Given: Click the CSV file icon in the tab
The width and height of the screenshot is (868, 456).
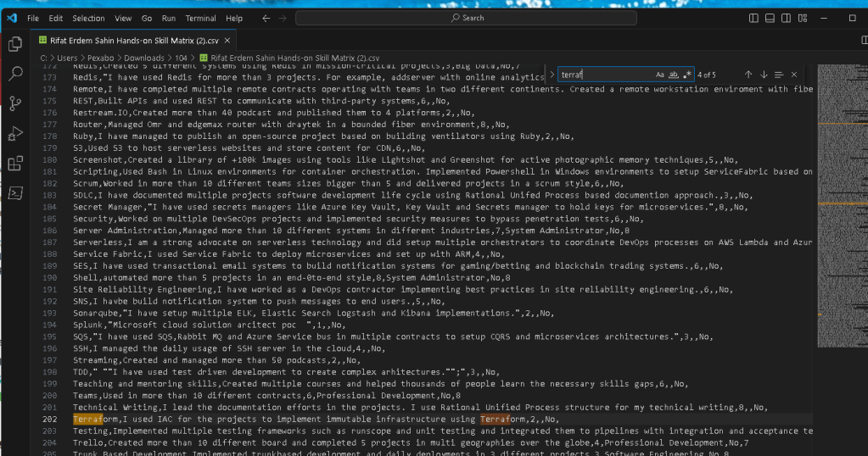Looking at the screenshot, I should tap(42, 41).
